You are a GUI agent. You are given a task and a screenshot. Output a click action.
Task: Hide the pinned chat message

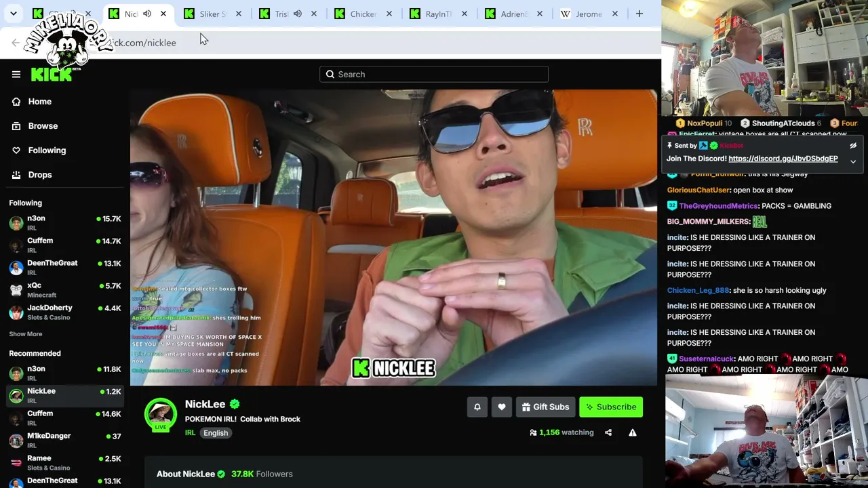point(853,146)
